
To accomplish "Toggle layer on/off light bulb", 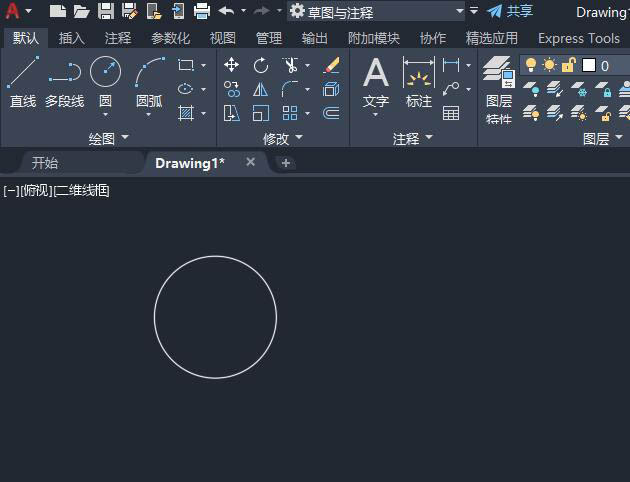I will [x=531, y=65].
